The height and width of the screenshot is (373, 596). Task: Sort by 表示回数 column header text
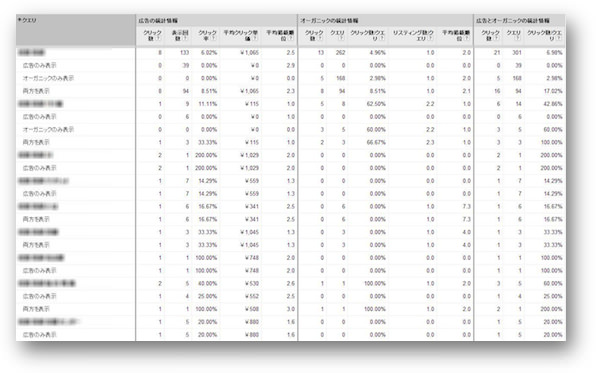[180, 35]
